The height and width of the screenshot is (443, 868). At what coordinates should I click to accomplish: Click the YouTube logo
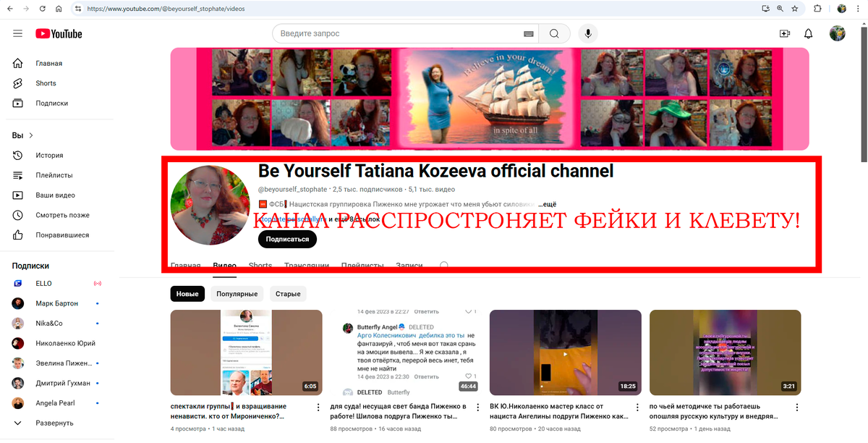click(x=59, y=33)
